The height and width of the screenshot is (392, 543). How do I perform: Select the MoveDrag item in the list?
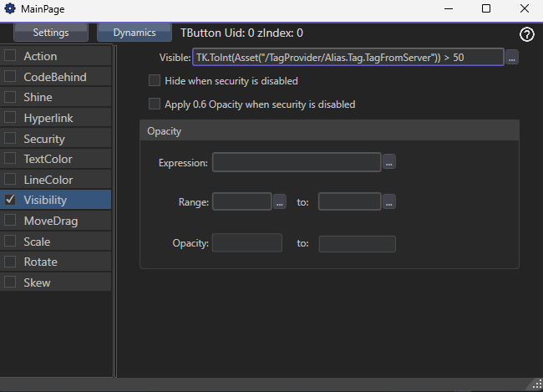tap(49, 221)
